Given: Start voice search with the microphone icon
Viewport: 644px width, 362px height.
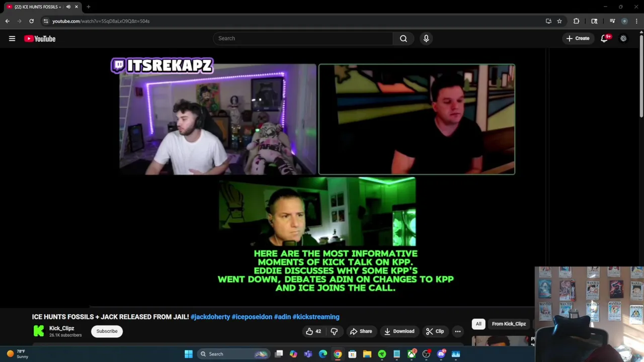Looking at the screenshot, I should pos(426,38).
